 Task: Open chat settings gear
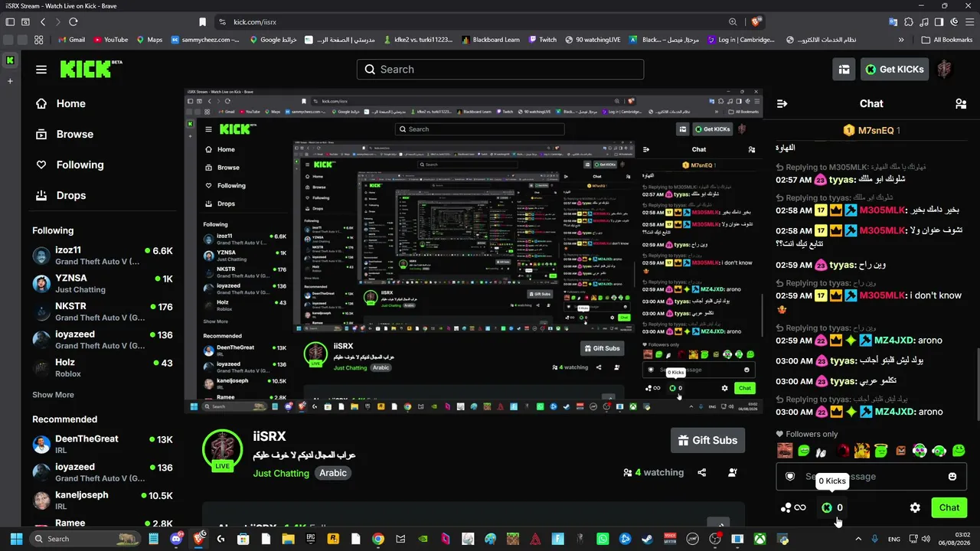(915, 507)
